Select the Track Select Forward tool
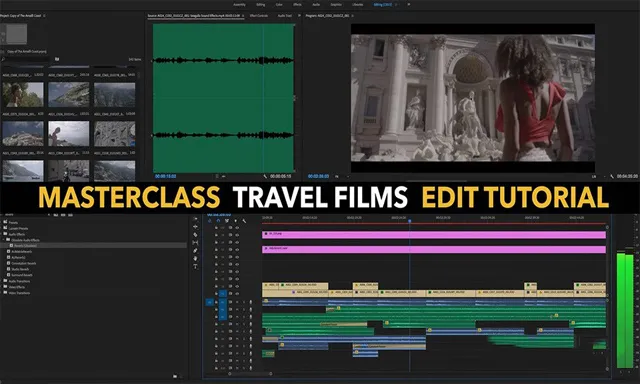Image resolution: width=640 pixels, height=384 pixels. [x=195, y=219]
